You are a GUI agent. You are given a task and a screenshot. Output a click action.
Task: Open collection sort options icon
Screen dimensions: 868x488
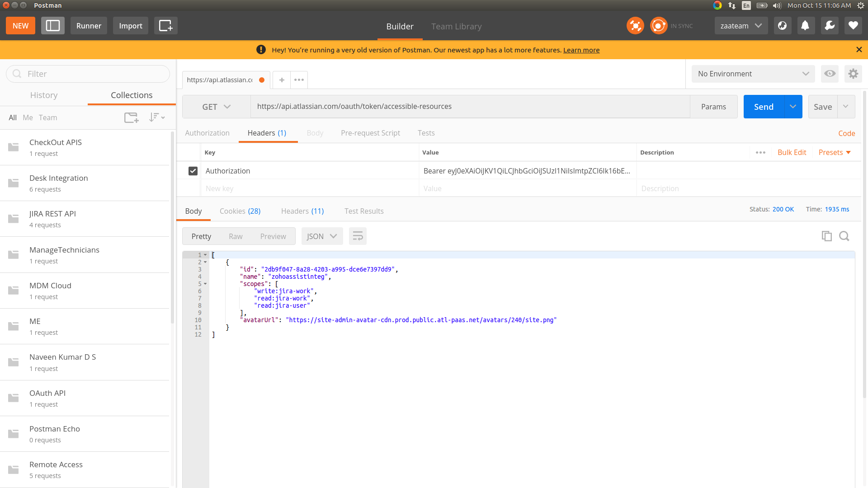coord(156,117)
